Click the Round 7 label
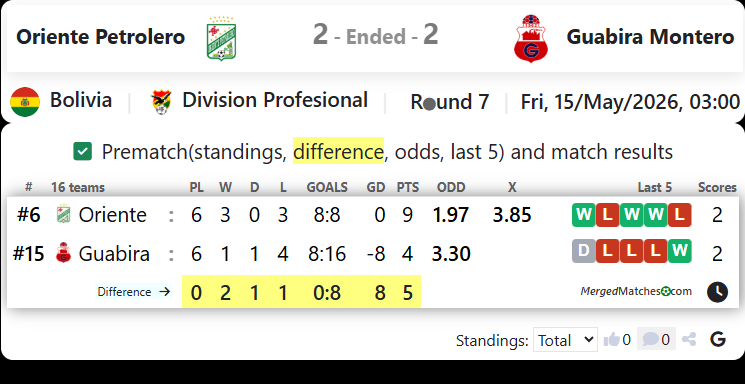The image size is (745, 384). click(449, 102)
